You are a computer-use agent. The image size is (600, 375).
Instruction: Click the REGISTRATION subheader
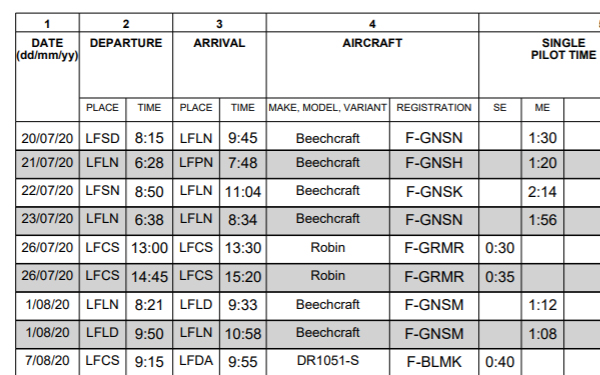pyautogui.click(x=434, y=109)
